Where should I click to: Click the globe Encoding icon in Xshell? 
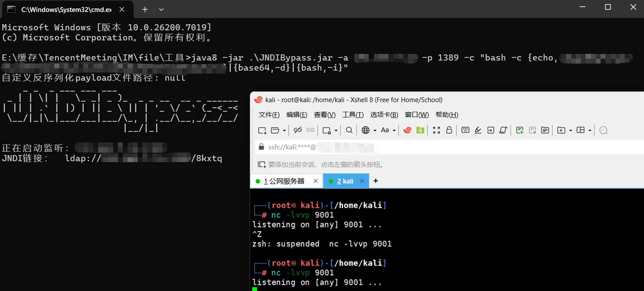click(x=366, y=130)
